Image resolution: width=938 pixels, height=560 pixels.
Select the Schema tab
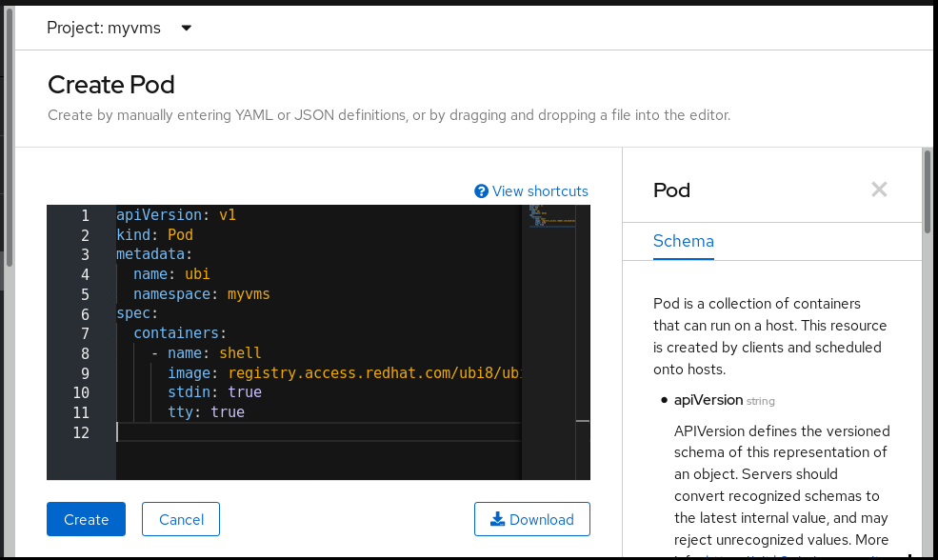(683, 241)
